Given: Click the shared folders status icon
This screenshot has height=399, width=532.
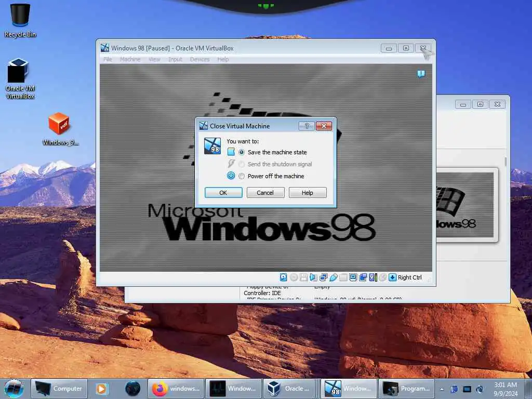Looking at the screenshot, I should coord(343,277).
